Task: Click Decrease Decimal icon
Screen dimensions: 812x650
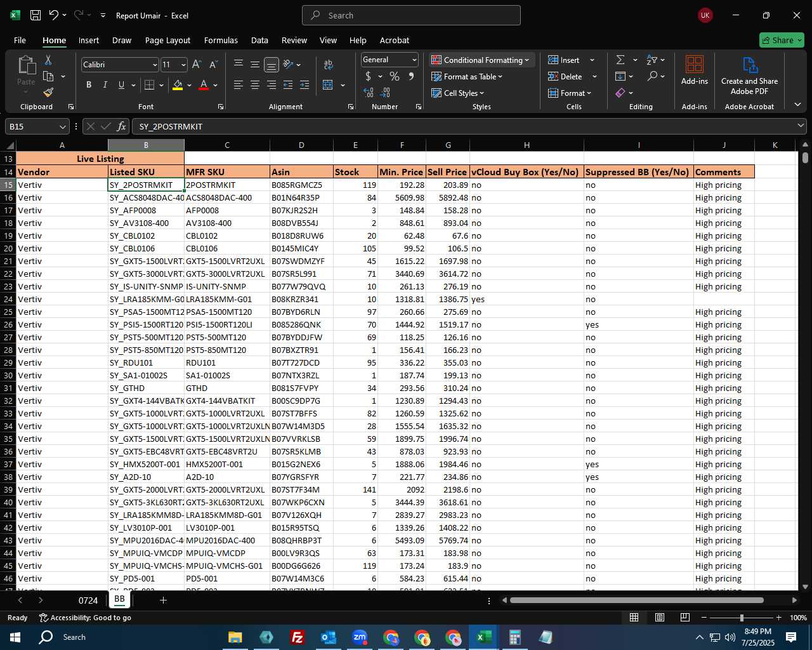Action: [386, 93]
